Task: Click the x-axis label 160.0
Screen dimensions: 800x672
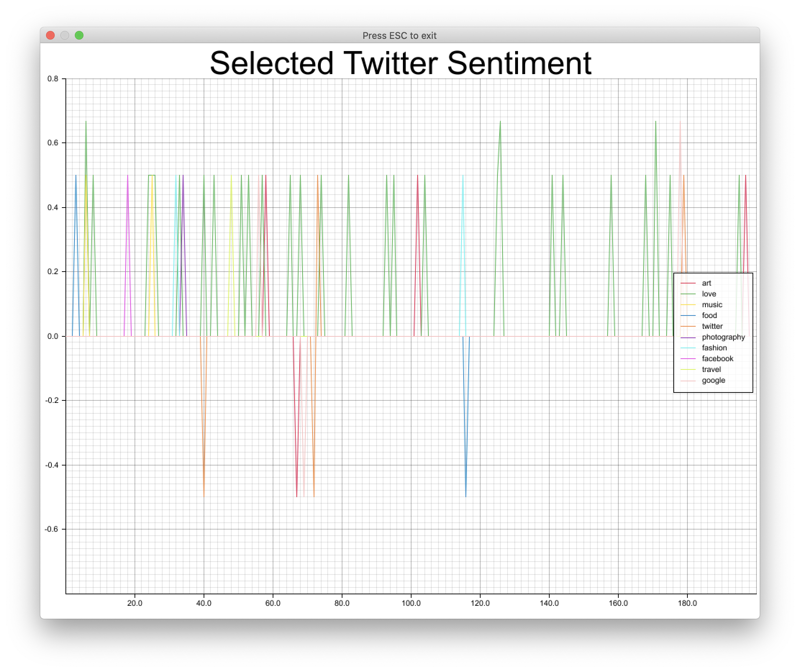Action: 618,603
